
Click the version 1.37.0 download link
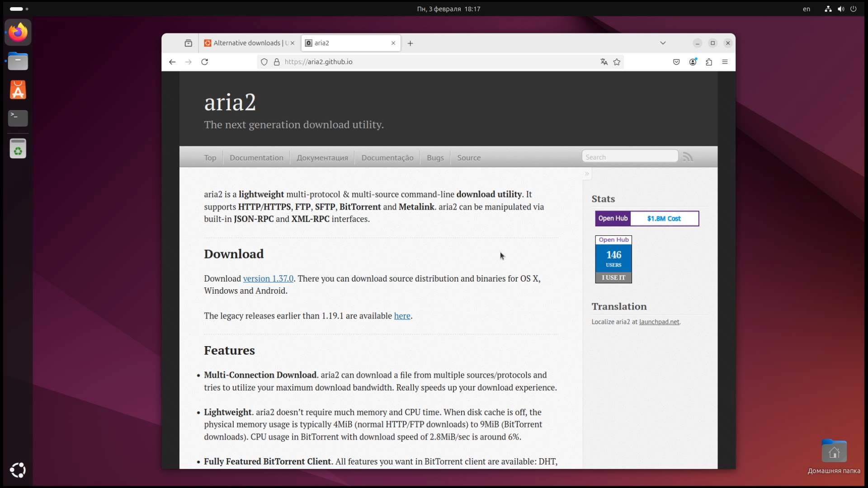coord(268,278)
